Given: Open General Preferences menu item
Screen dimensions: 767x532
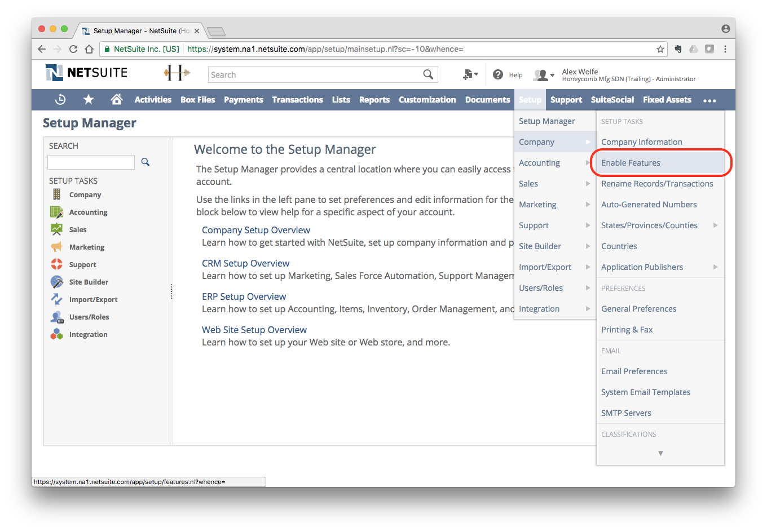Looking at the screenshot, I should [660, 309].
